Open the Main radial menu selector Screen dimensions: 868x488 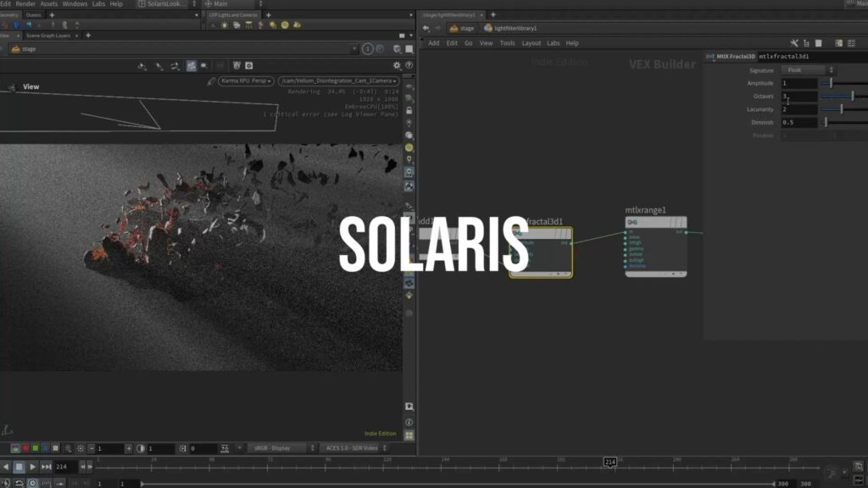pos(232,4)
